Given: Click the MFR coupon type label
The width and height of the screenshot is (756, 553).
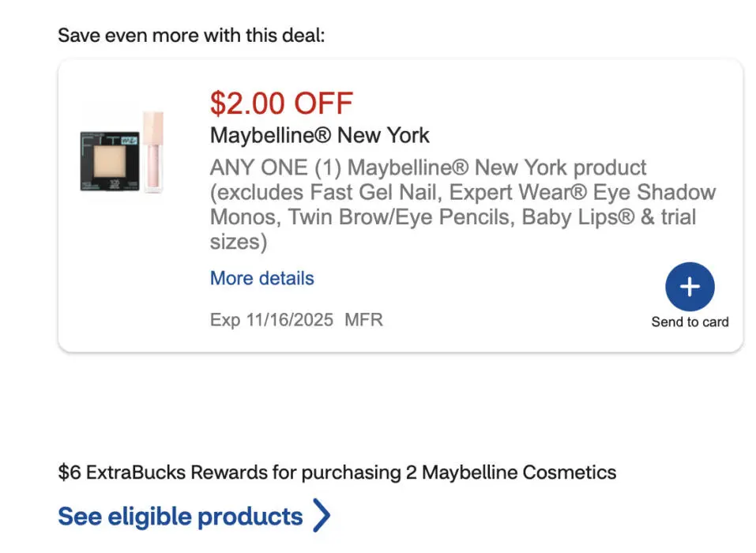Looking at the screenshot, I should (363, 320).
